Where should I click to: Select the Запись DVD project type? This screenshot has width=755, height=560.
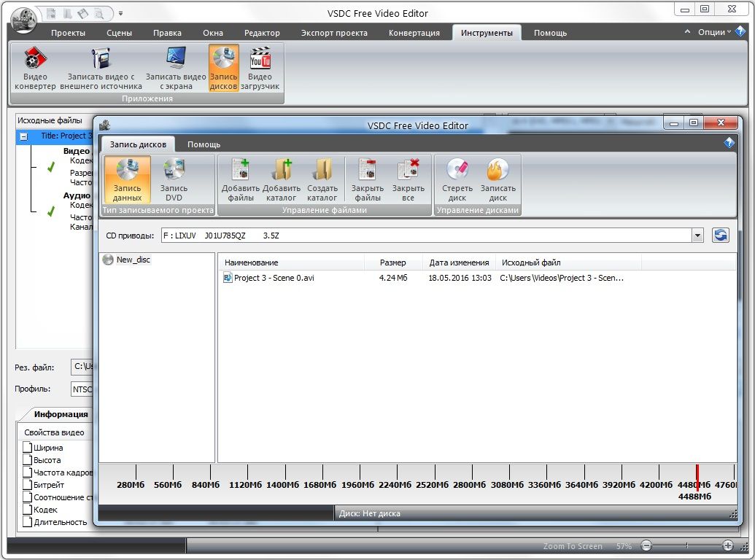pyautogui.click(x=174, y=179)
